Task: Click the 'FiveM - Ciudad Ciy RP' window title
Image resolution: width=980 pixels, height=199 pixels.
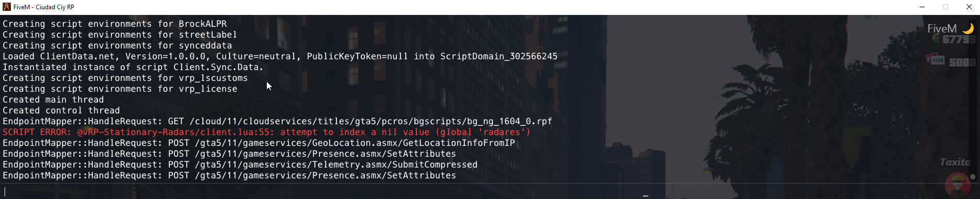Action: tap(44, 7)
